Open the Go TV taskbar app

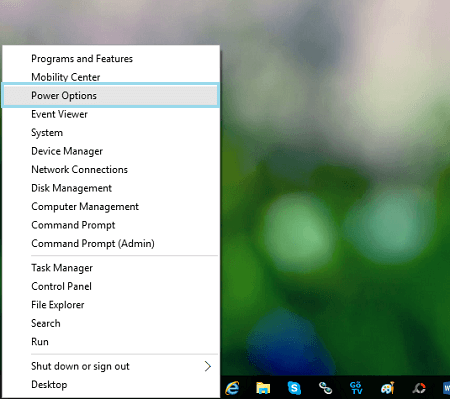356,388
